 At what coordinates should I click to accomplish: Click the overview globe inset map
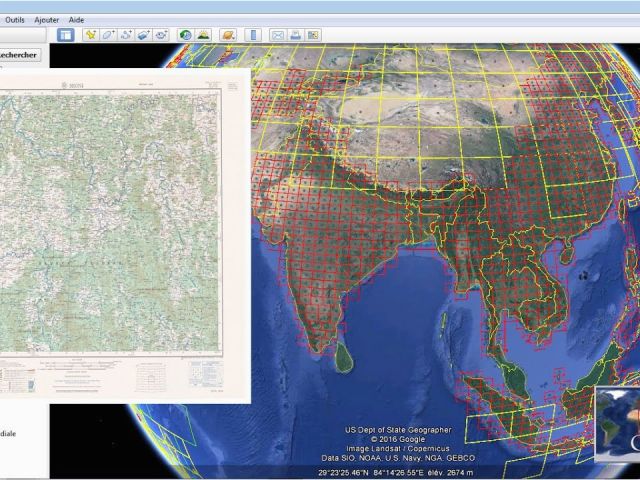tap(618, 424)
